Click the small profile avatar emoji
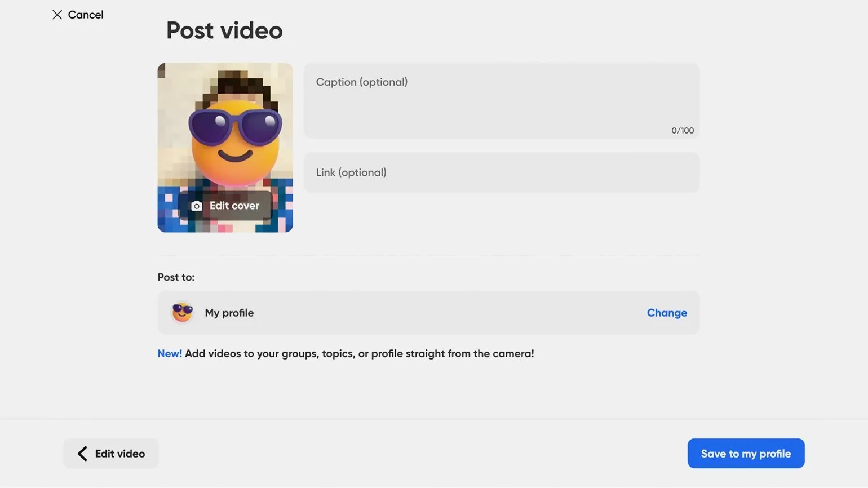The width and height of the screenshot is (868, 488). [182, 312]
